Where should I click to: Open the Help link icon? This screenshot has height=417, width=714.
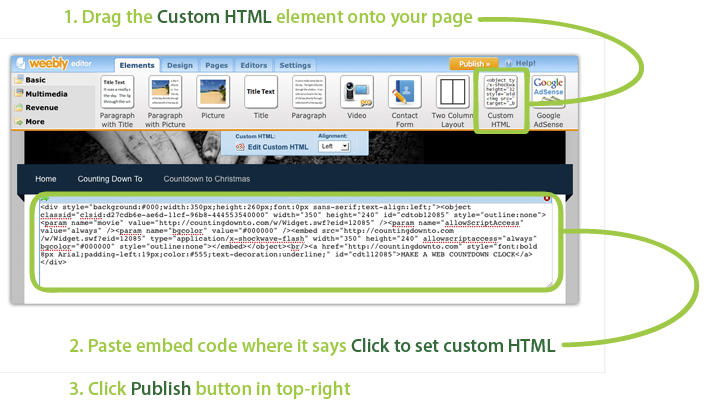click(x=509, y=63)
